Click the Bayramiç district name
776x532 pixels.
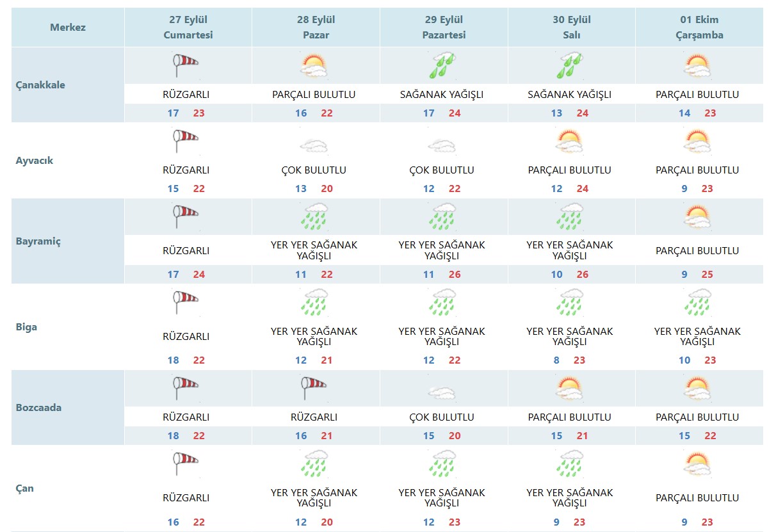39,241
